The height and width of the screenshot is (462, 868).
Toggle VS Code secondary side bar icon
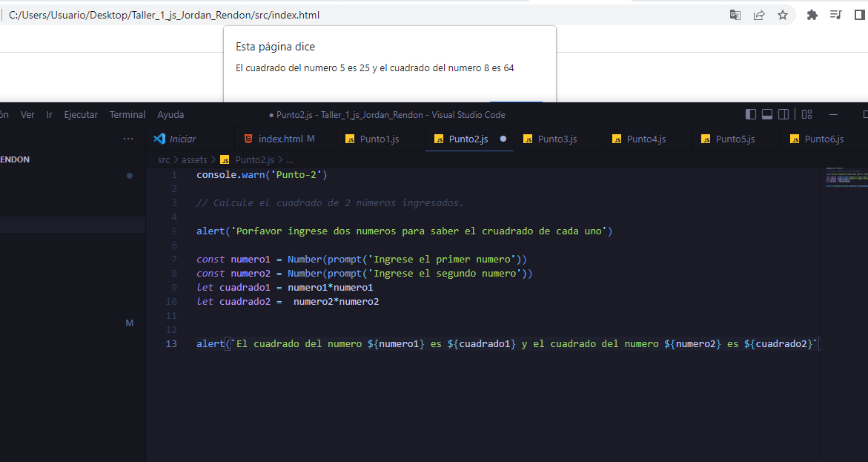[783, 114]
